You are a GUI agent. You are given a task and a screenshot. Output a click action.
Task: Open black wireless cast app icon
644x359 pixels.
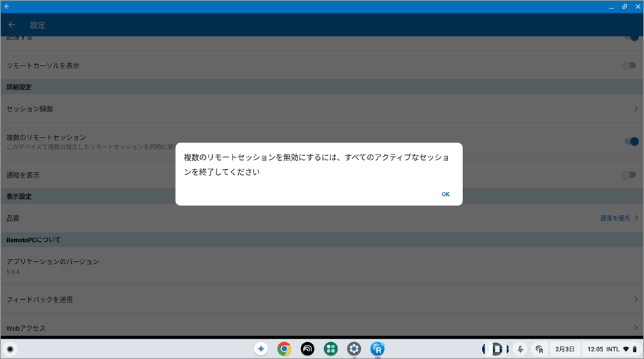pos(307,349)
